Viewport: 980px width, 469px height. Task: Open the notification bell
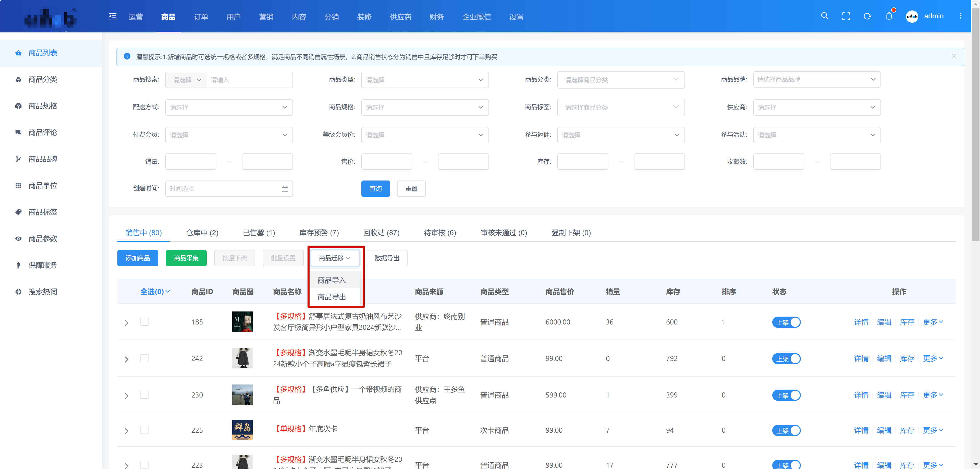point(889,16)
